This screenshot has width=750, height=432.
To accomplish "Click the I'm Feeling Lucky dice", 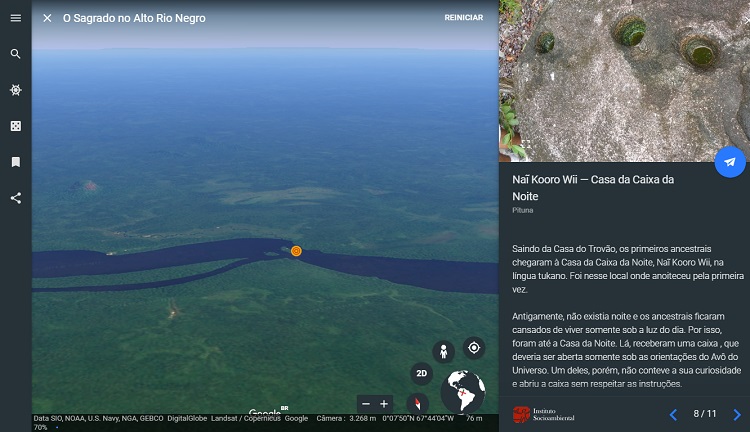I will point(15,126).
